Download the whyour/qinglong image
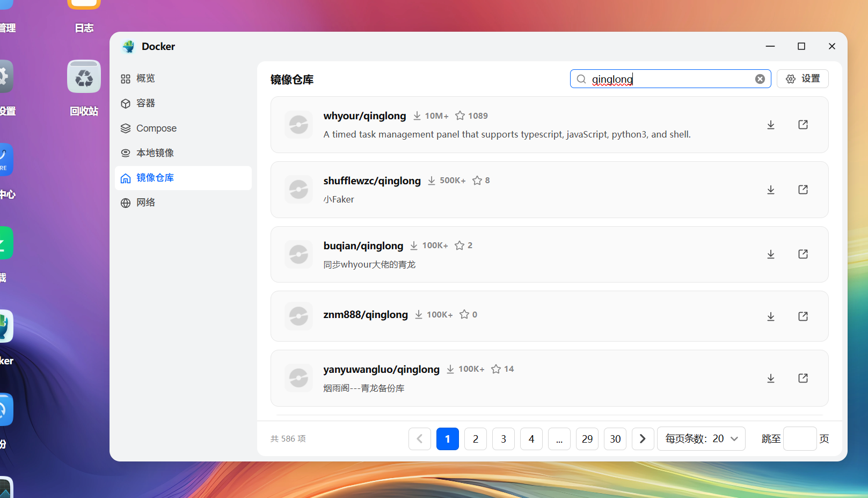868x498 pixels. click(x=770, y=125)
